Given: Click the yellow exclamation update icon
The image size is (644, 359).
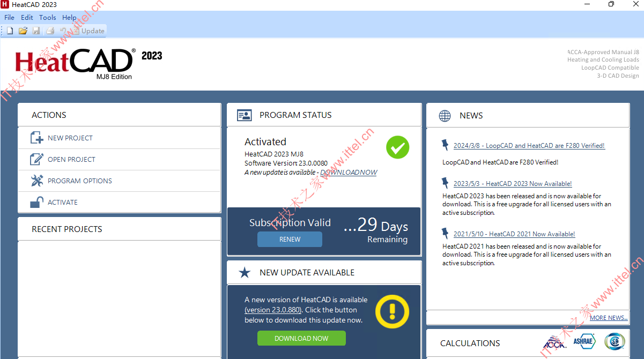Looking at the screenshot, I should [x=392, y=311].
